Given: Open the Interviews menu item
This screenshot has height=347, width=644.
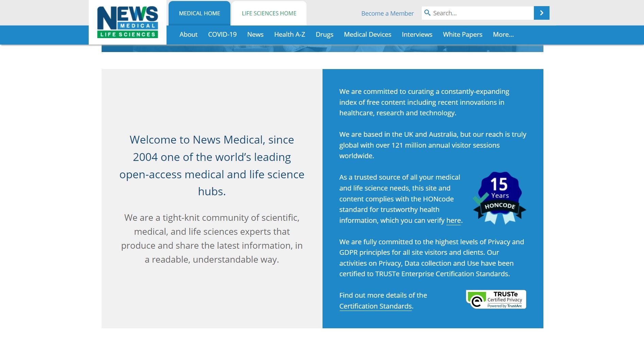Looking at the screenshot, I should click(x=417, y=34).
